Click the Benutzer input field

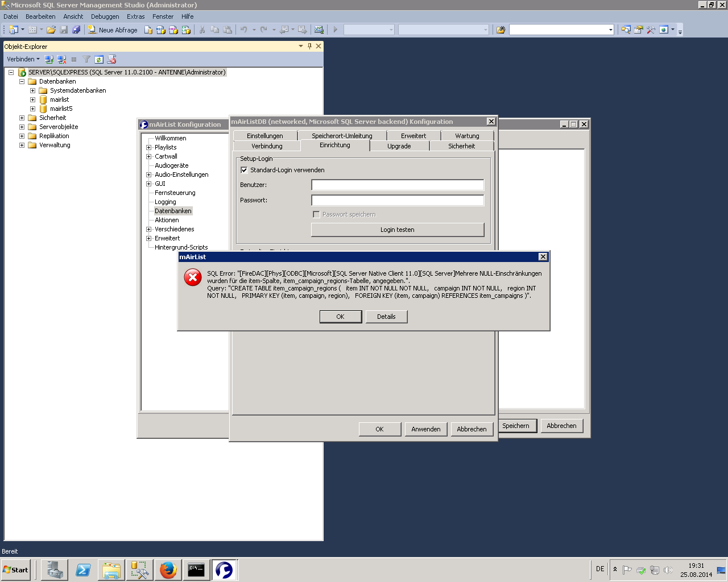[x=398, y=185]
